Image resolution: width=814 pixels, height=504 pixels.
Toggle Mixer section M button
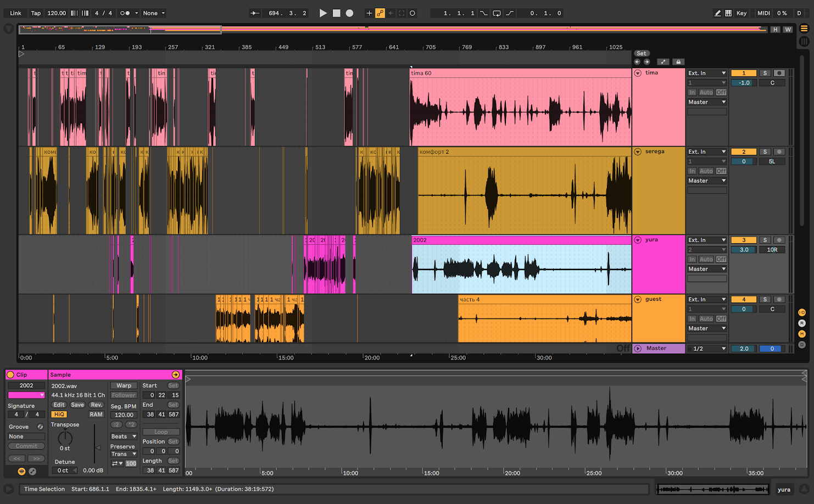pyautogui.click(x=802, y=334)
